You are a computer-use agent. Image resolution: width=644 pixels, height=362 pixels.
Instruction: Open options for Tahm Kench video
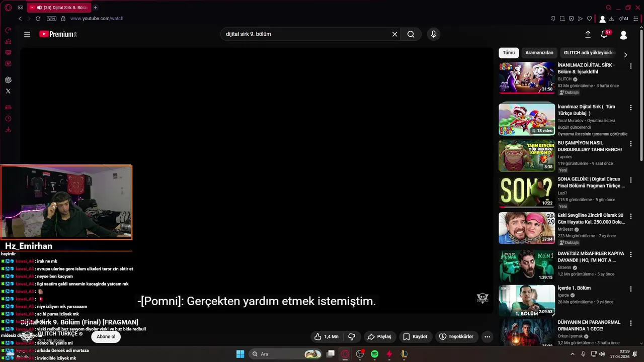[x=631, y=144]
